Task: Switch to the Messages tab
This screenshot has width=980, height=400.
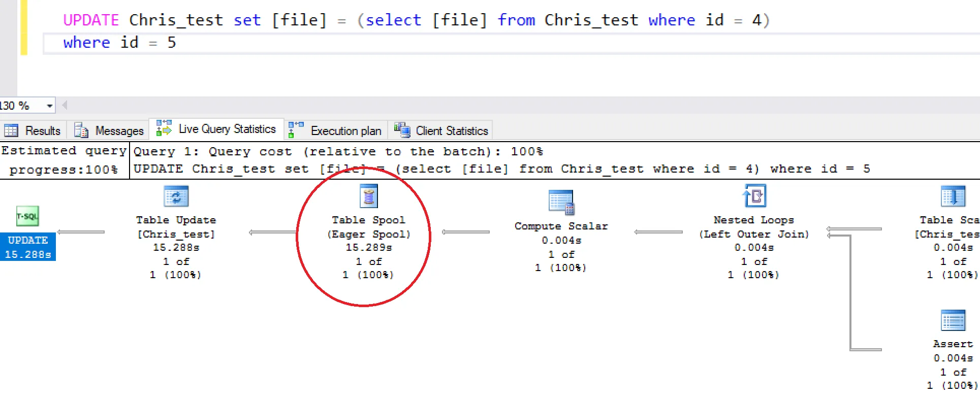Action: coord(109,131)
